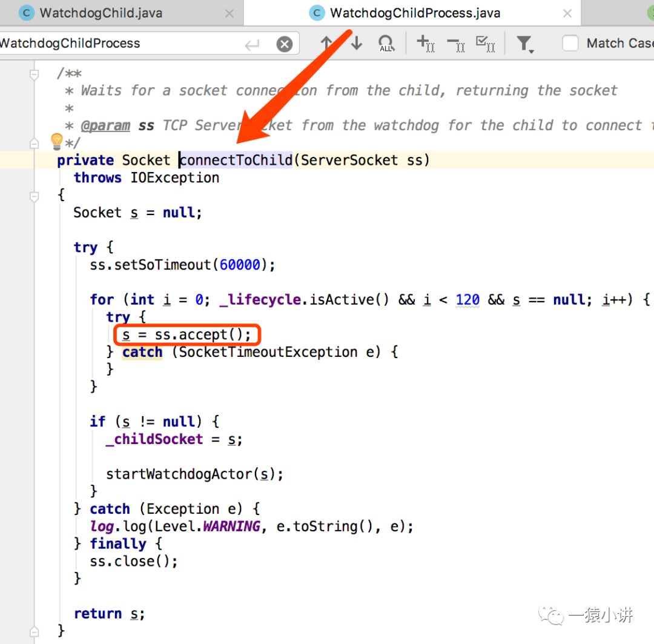This screenshot has width=654, height=644.
Task: Click the IOException in throws clause
Action: (175, 178)
